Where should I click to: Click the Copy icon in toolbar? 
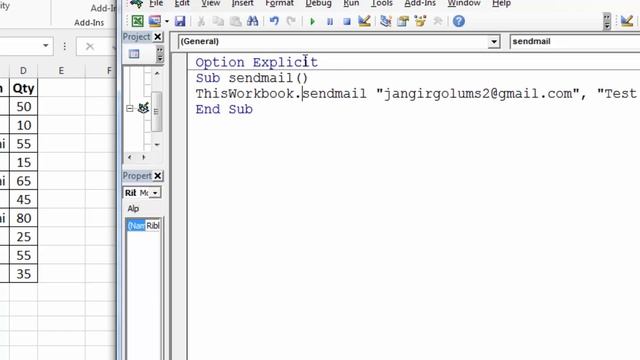[x=218, y=21]
